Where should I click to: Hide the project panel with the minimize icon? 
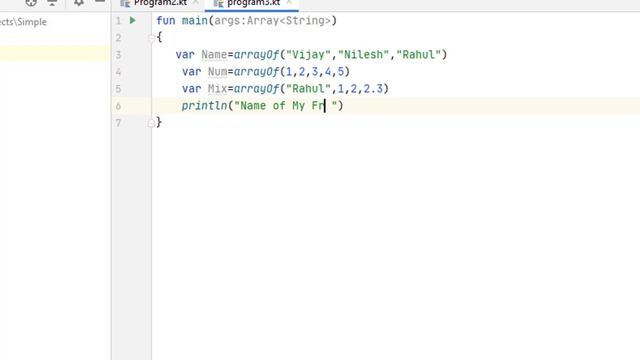[x=100, y=2]
